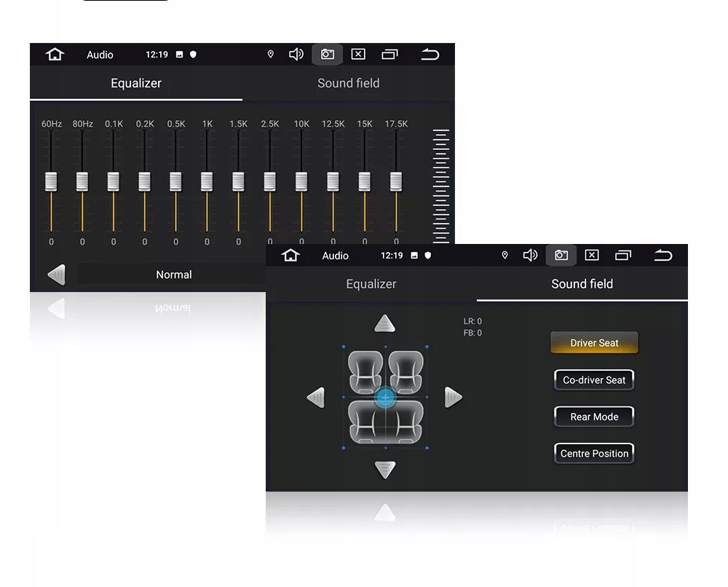The height and width of the screenshot is (587, 728).
Task: Tap the close-app X icon in the Equalizer status bar
Action: pyautogui.click(x=358, y=55)
